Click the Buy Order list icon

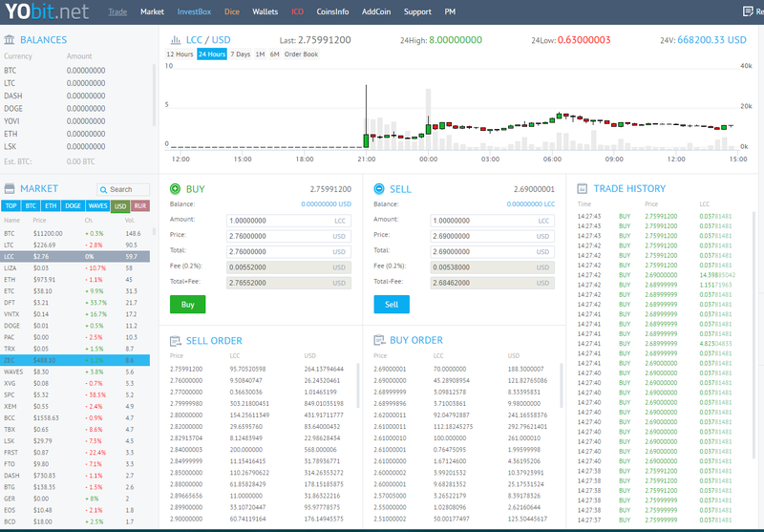tap(379, 340)
